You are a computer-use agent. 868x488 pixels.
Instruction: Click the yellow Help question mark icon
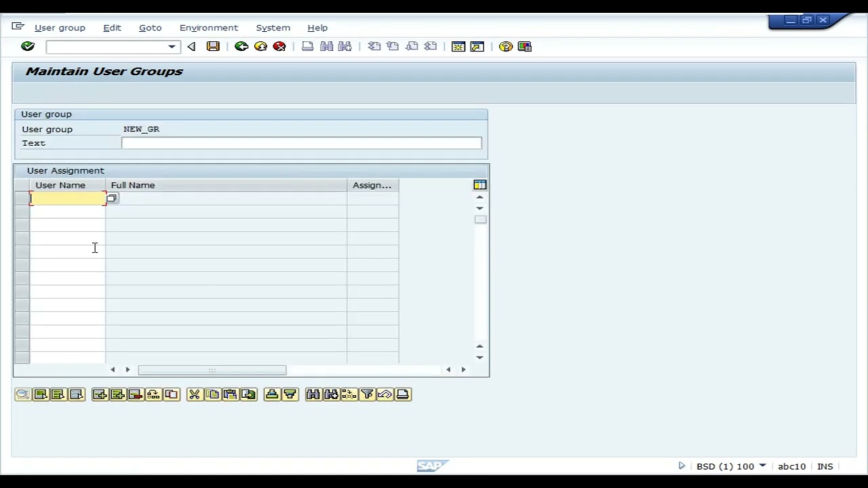tap(506, 46)
